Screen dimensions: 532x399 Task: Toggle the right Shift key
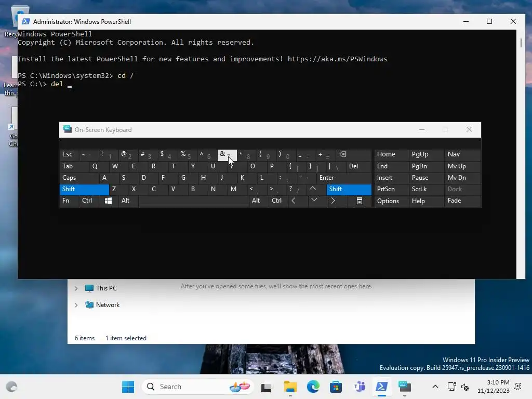[349, 189]
